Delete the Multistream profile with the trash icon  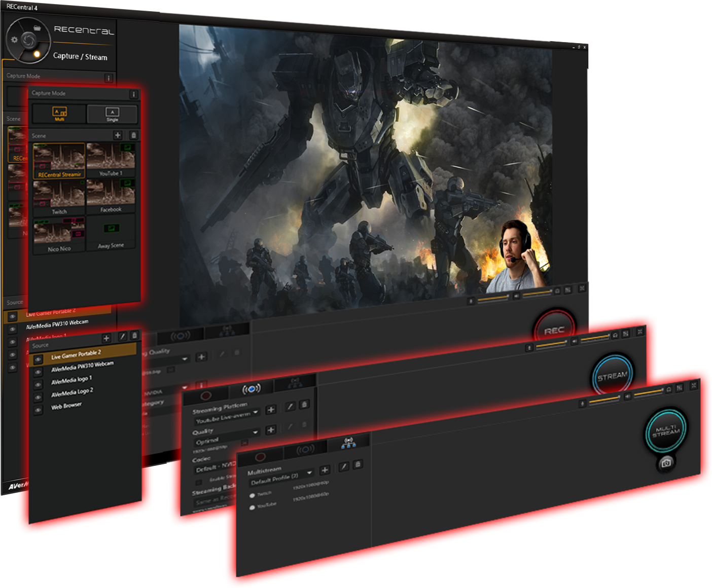point(358,464)
